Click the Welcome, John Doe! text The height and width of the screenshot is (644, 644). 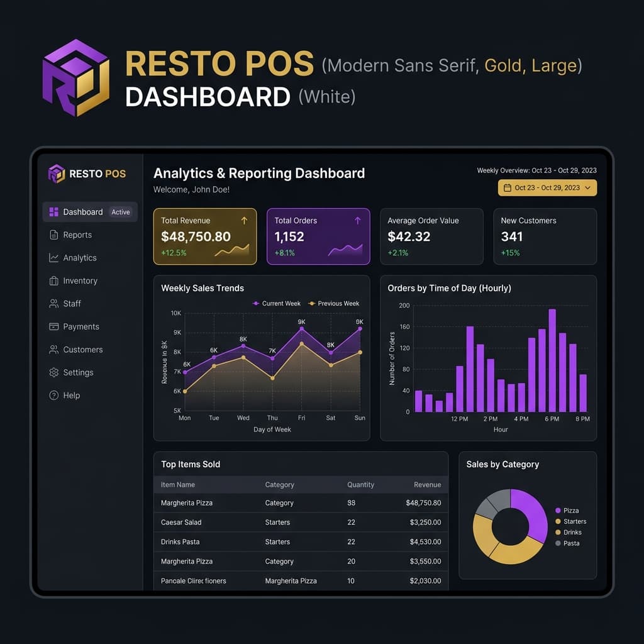191,190
